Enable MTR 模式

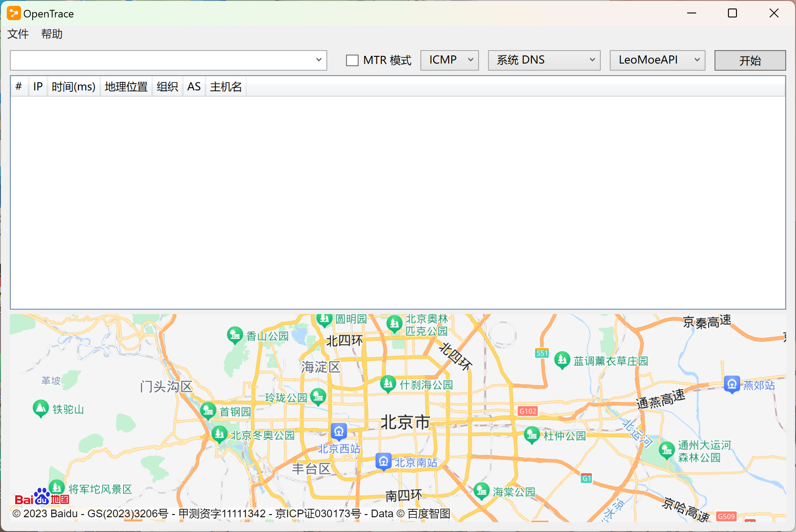point(352,60)
